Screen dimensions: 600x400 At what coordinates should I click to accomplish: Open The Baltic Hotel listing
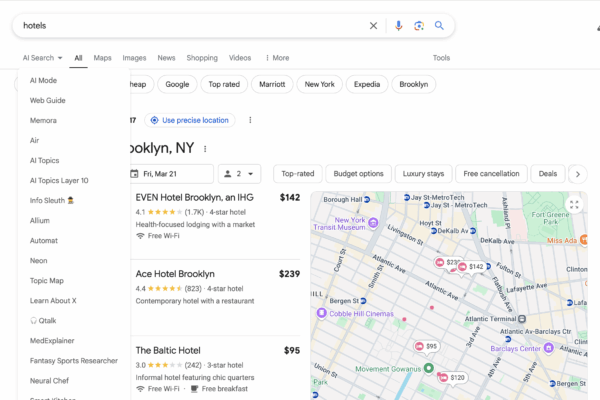[x=168, y=351]
